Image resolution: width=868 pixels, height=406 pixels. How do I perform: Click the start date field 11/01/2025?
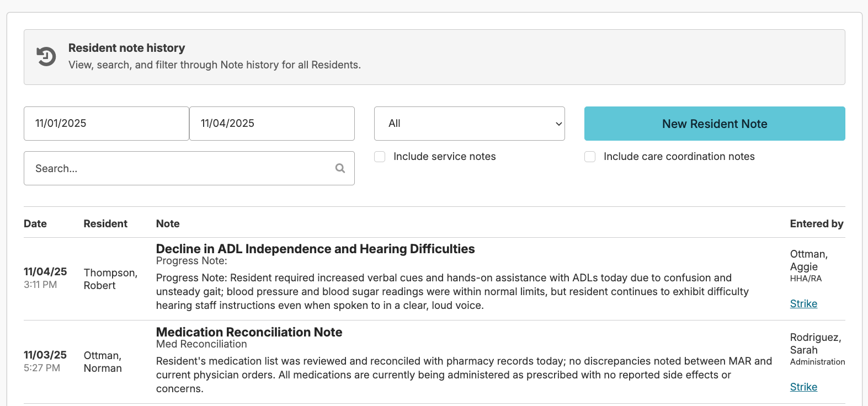[106, 124]
